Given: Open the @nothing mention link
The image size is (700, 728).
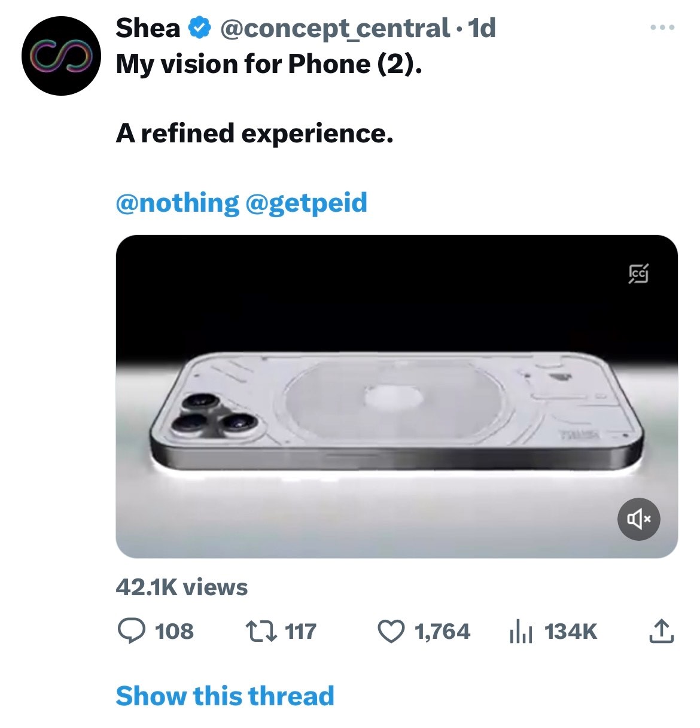Looking at the screenshot, I should coord(176,203).
